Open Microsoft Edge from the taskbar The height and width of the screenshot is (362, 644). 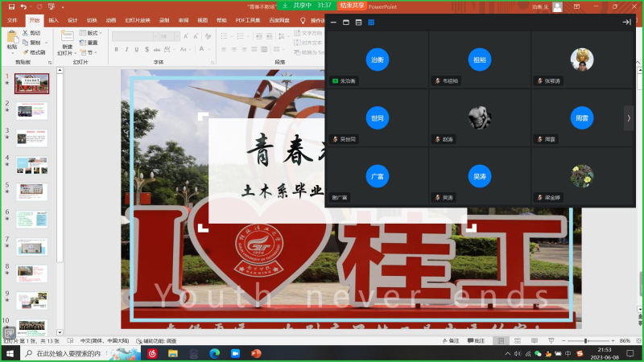coord(215,353)
